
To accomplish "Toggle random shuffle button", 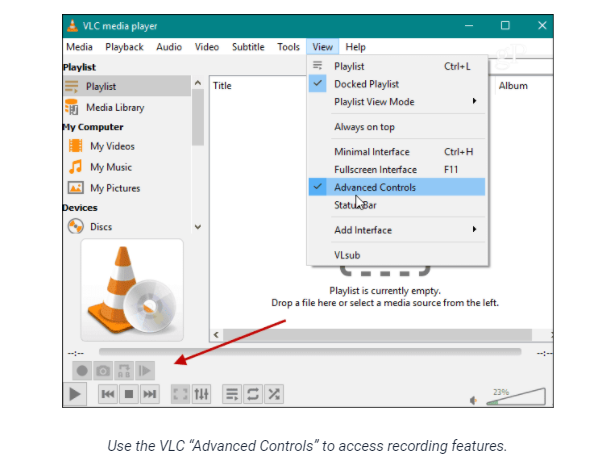I will click(x=274, y=394).
